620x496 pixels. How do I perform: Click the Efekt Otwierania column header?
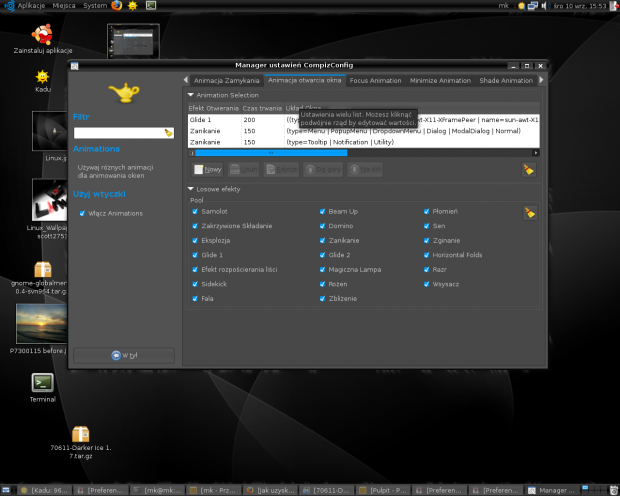(214, 108)
